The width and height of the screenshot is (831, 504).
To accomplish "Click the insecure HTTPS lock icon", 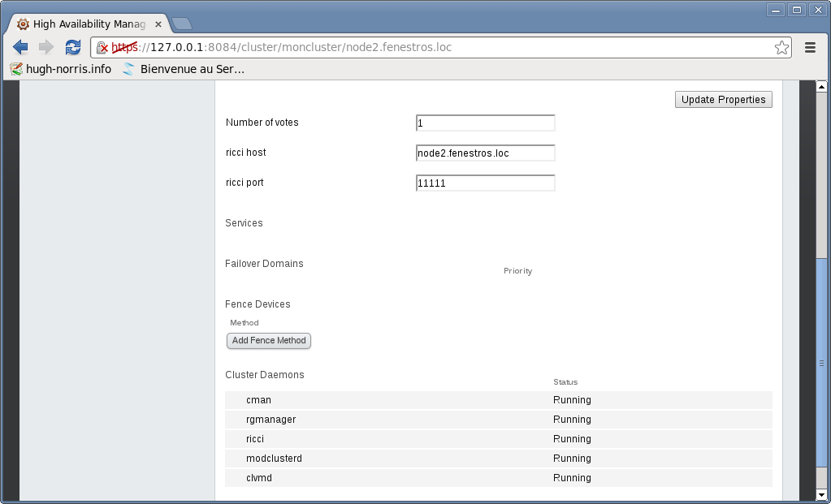I will click(x=102, y=48).
